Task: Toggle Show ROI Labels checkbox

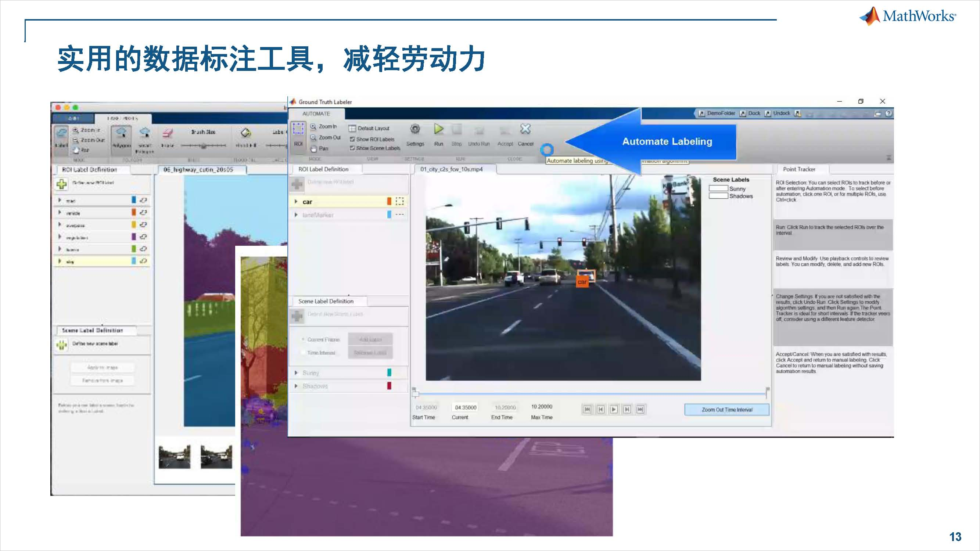Action: coord(352,140)
